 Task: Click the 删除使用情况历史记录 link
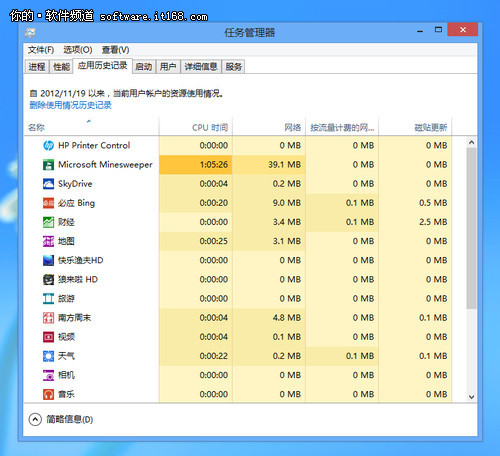70,105
